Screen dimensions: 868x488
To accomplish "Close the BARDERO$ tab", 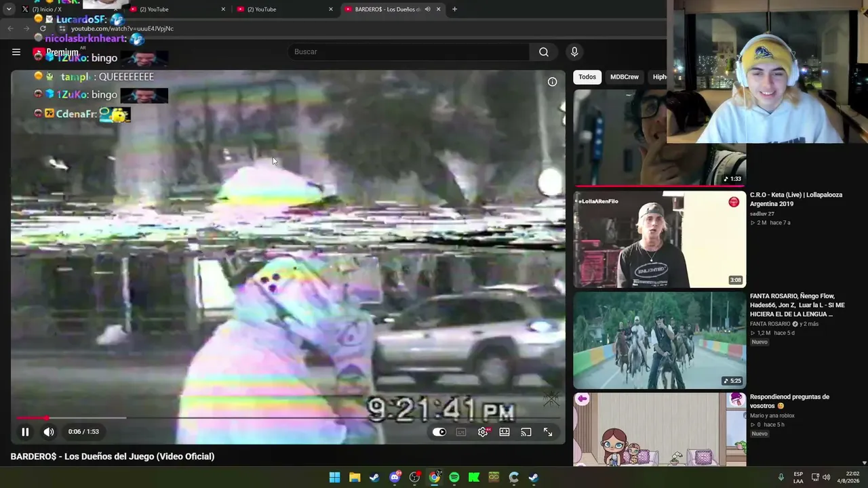I will (438, 9).
